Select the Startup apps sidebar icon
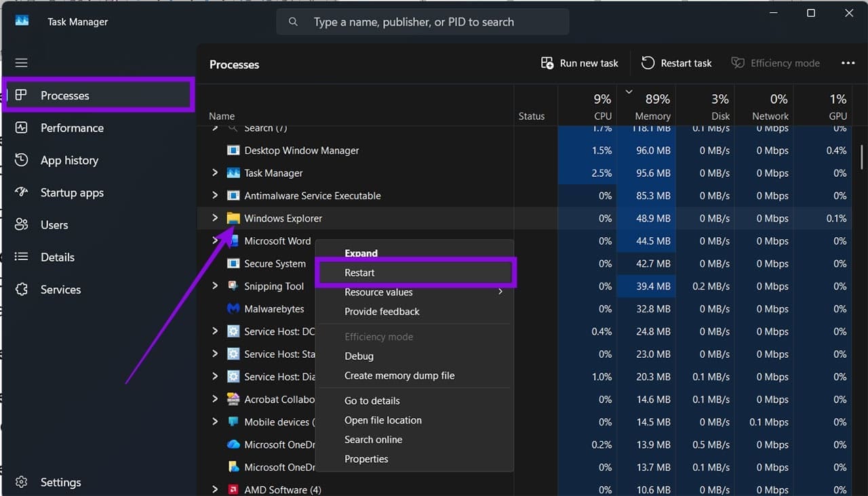 click(21, 192)
